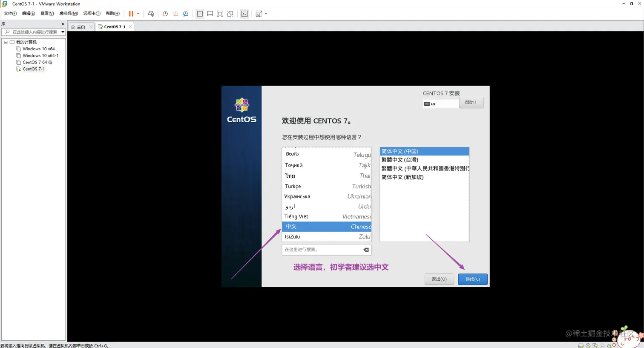
Task: Click the 退出(Q) quit button
Action: [439, 279]
